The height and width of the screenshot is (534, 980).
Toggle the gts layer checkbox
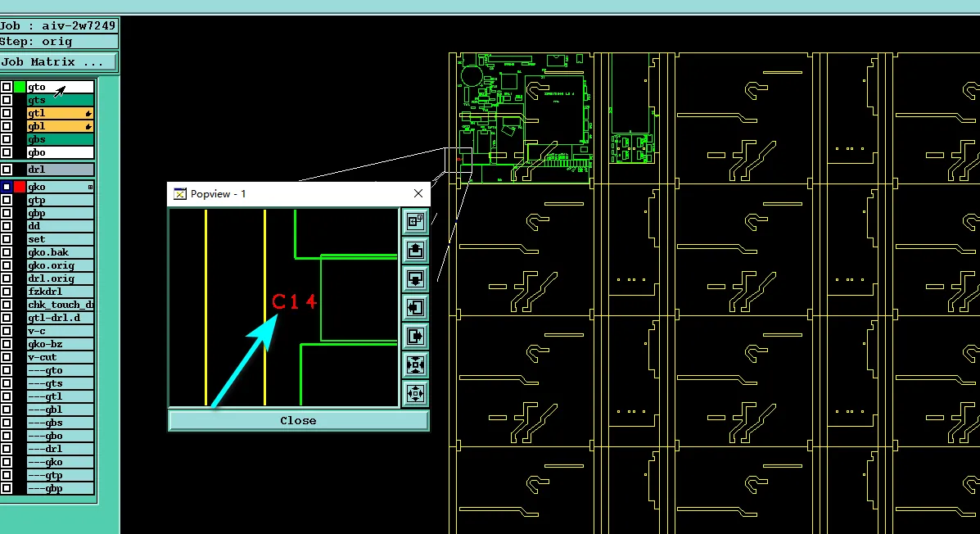(7, 100)
